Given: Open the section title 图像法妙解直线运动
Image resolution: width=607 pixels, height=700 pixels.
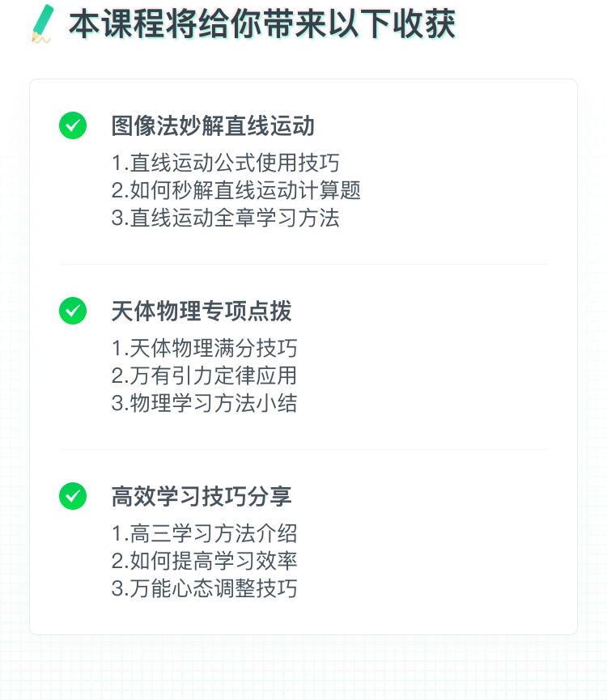Looking at the screenshot, I should [x=213, y=125].
